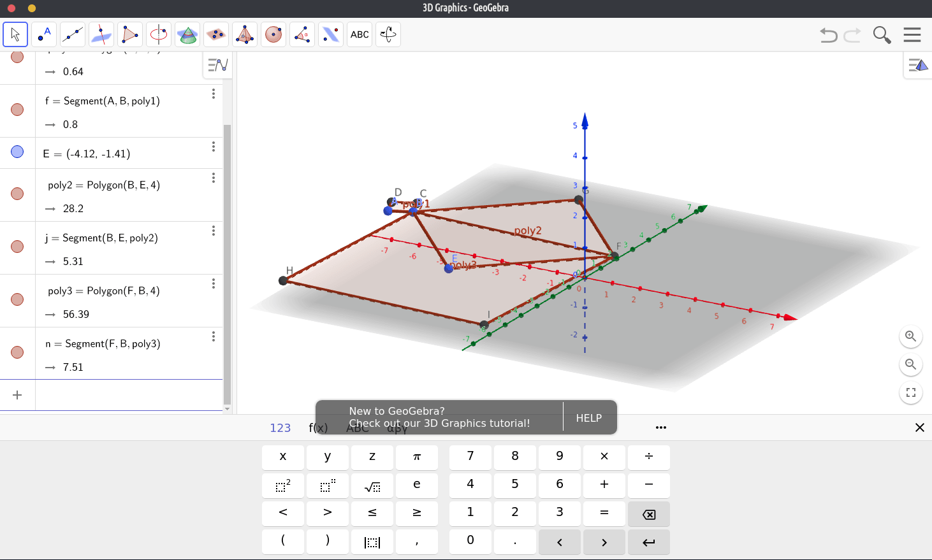Screen dimensions: 932x560
Task: Click the ≤ key on keyboard
Action: coord(372,513)
